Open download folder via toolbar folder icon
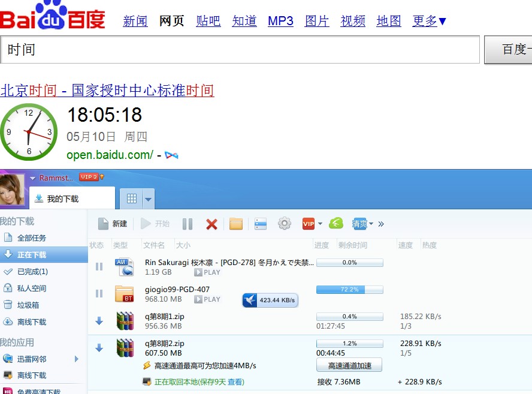 point(236,224)
